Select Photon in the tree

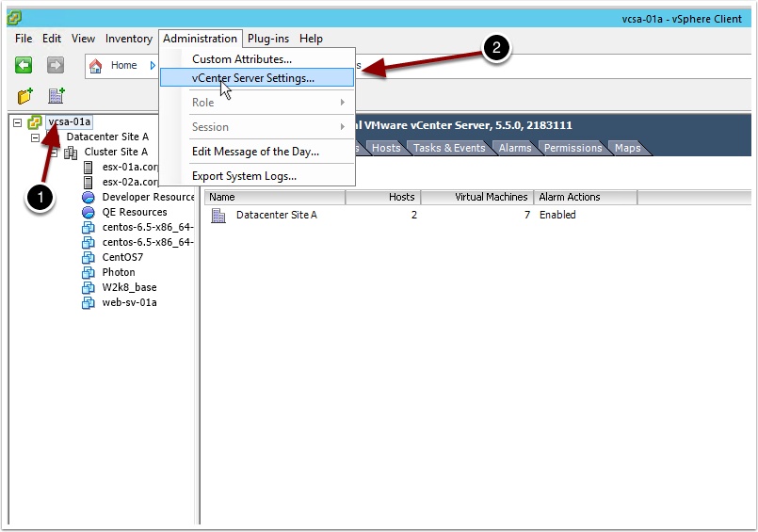tap(119, 272)
